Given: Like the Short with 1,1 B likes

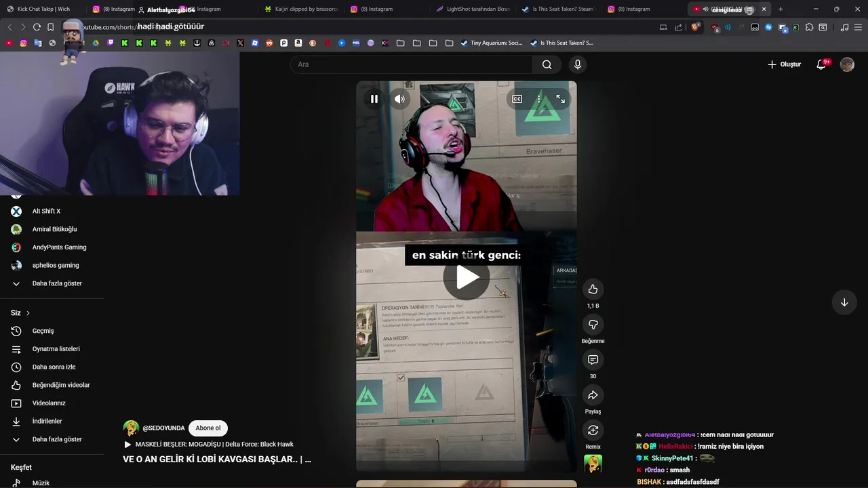Looking at the screenshot, I should (x=593, y=289).
